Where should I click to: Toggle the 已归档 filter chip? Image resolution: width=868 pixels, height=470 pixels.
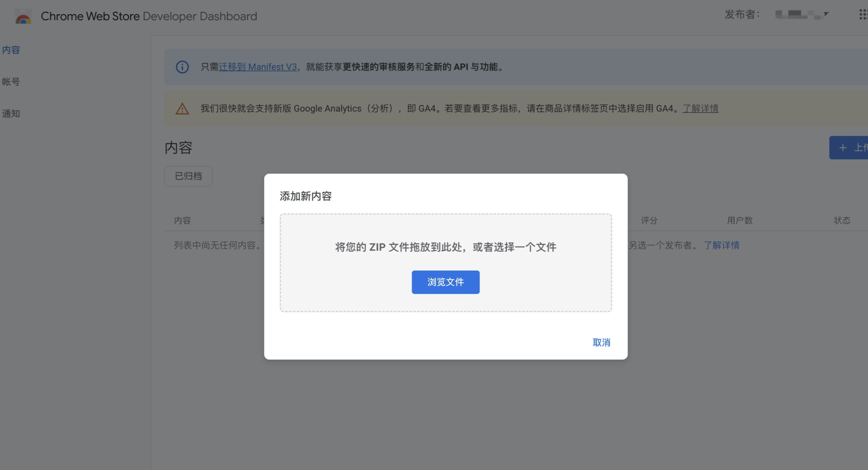[188, 176]
